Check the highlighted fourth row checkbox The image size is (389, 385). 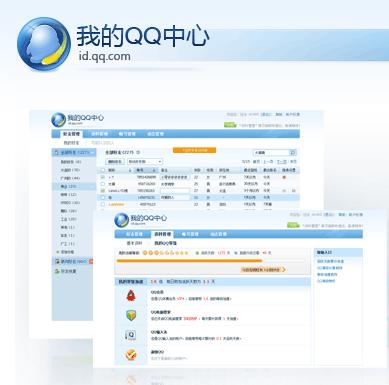[103, 197]
